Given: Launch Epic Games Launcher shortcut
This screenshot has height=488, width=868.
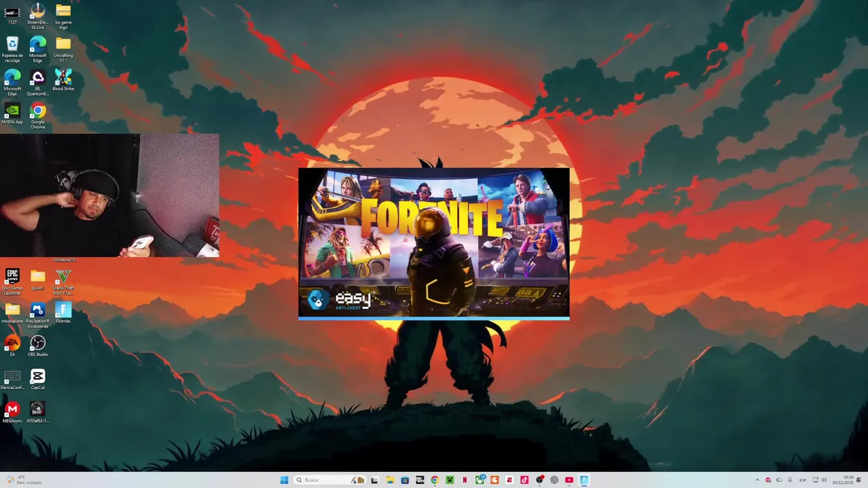Looking at the screenshot, I should click(12, 281).
